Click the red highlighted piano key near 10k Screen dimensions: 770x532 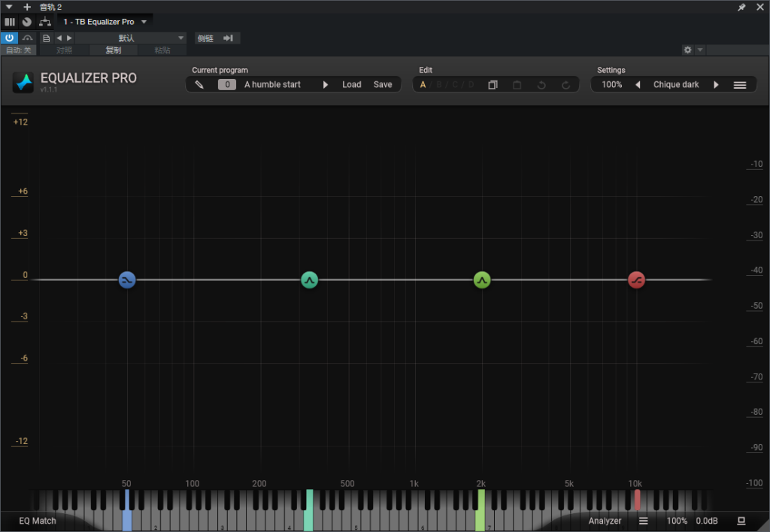click(x=637, y=500)
